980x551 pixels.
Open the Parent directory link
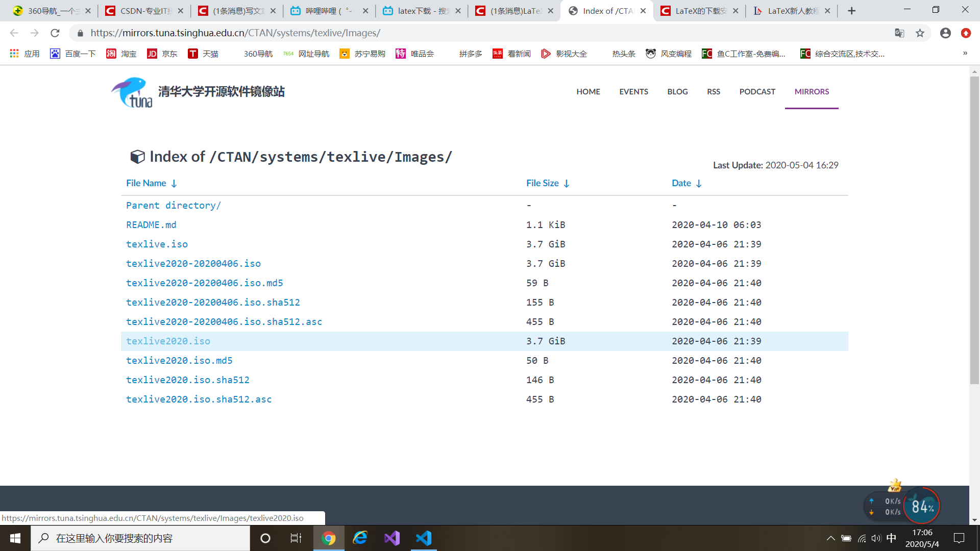coord(173,206)
